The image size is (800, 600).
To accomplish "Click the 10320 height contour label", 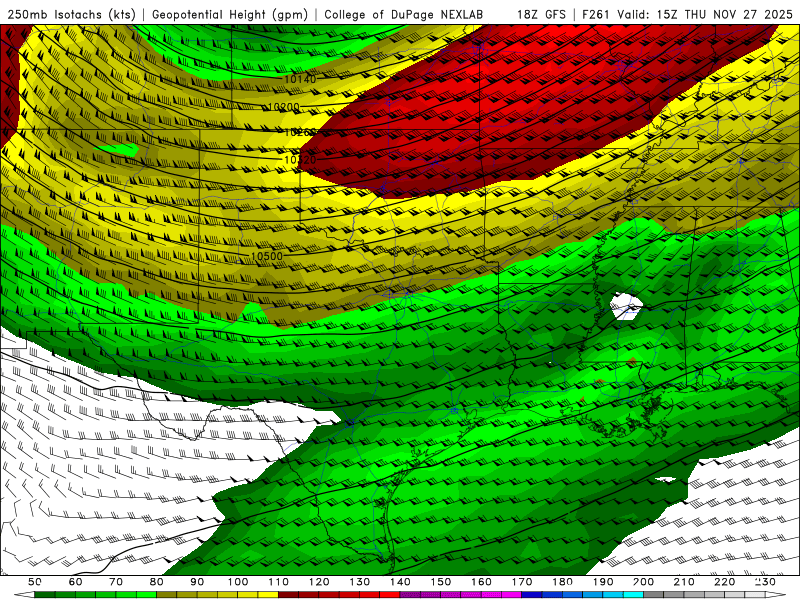I will [x=299, y=160].
